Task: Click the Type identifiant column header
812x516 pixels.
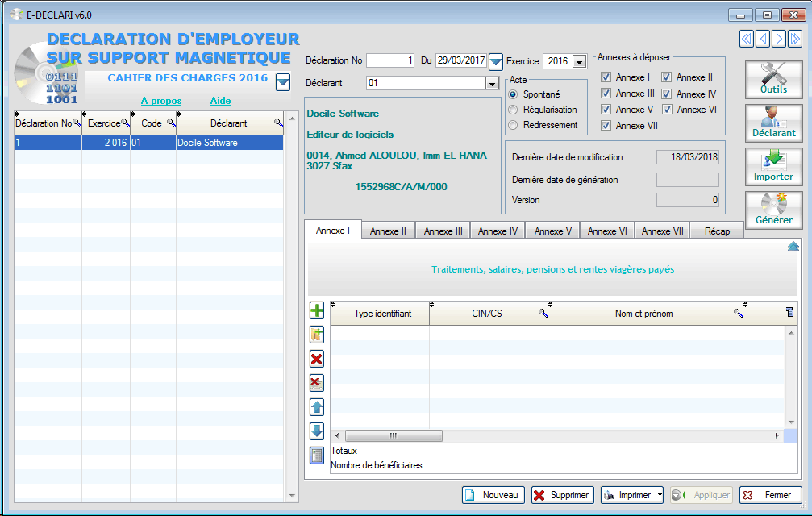Action: point(380,313)
